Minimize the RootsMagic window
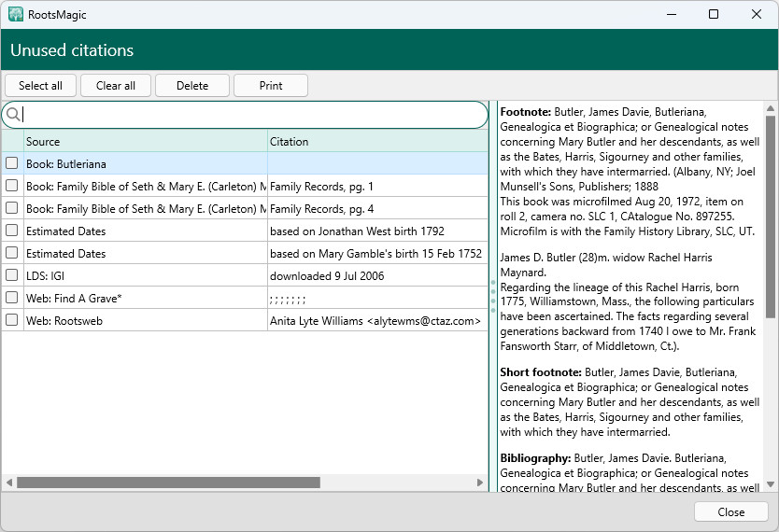 pyautogui.click(x=672, y=14)
